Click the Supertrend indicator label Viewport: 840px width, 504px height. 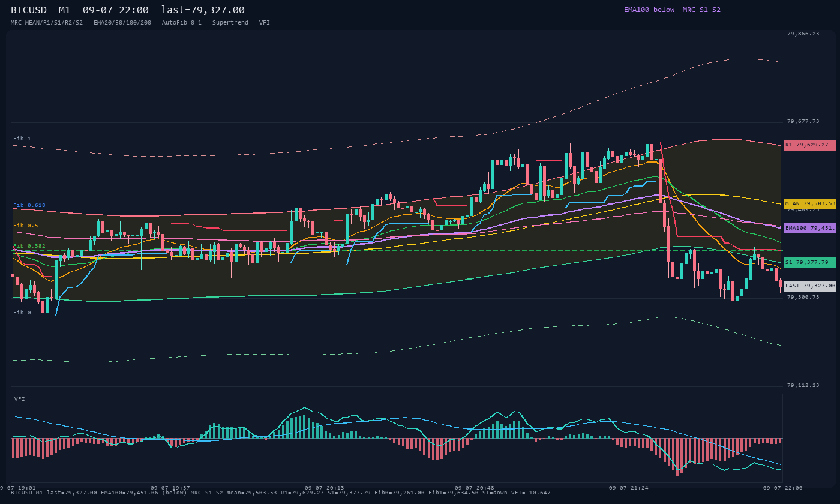tap(230, 22)
